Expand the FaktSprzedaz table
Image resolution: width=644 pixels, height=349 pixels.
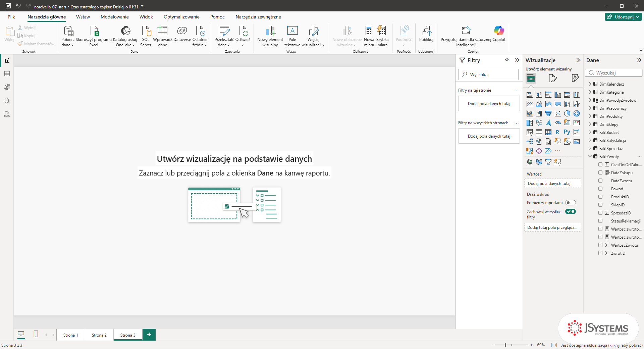pyautogui.click(x=590, y=148)
